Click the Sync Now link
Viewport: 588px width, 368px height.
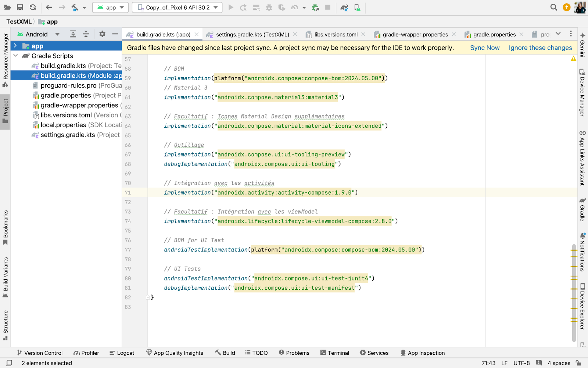485,47
